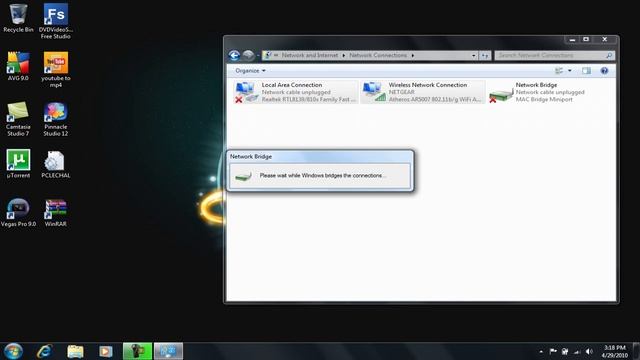Expand the Network and Internet breadcrumb arrow

coord(343,56)
